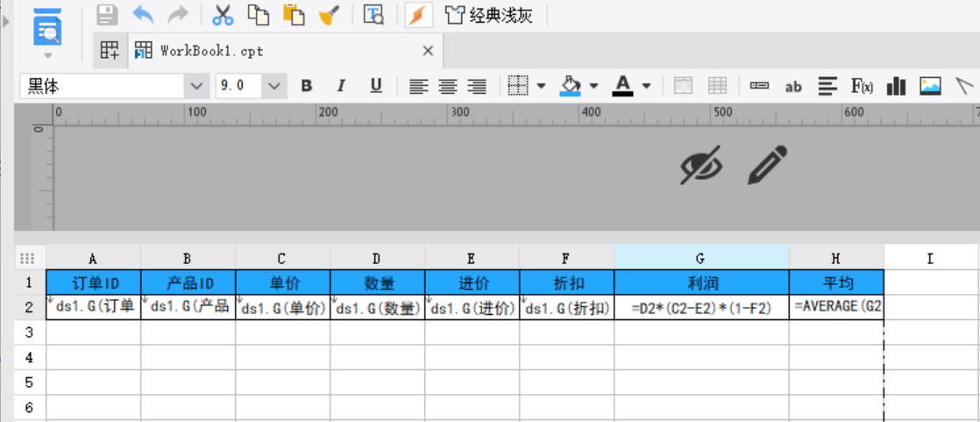Insert plain text with ab icon
This screenshot has height=422, width=980.
(x=793, y=87)
